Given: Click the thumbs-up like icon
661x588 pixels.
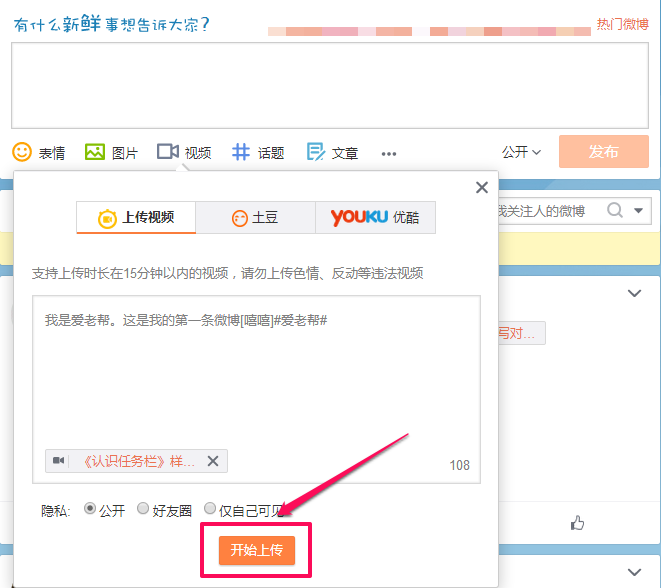Looking at the screenshot, I should click(x=578, y=522).
